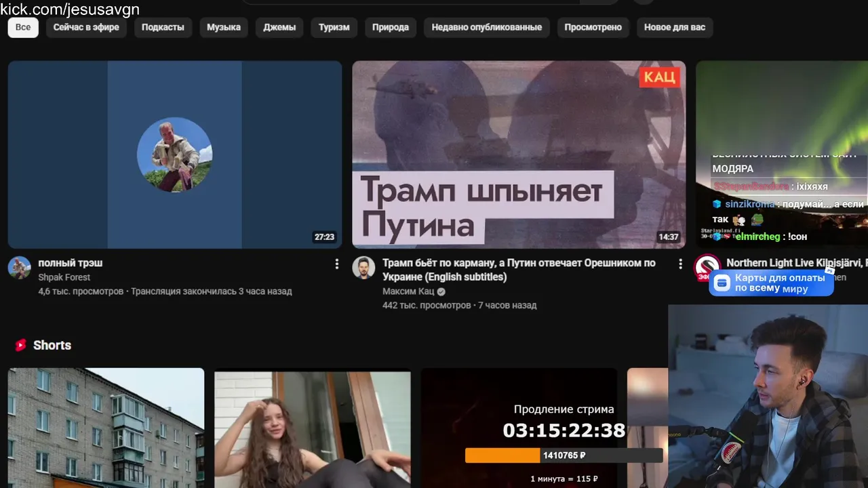Click the Shorts section logo icon
This screenshot has height=488, width=868.
tap(20, 345)
